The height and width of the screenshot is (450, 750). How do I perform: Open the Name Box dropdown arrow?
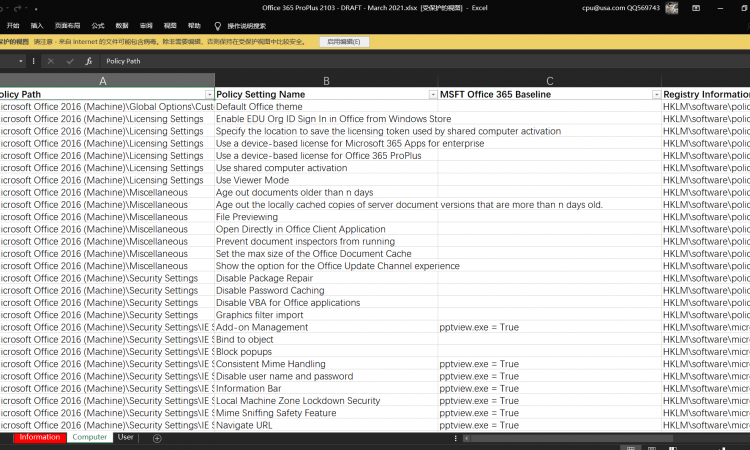21,61
